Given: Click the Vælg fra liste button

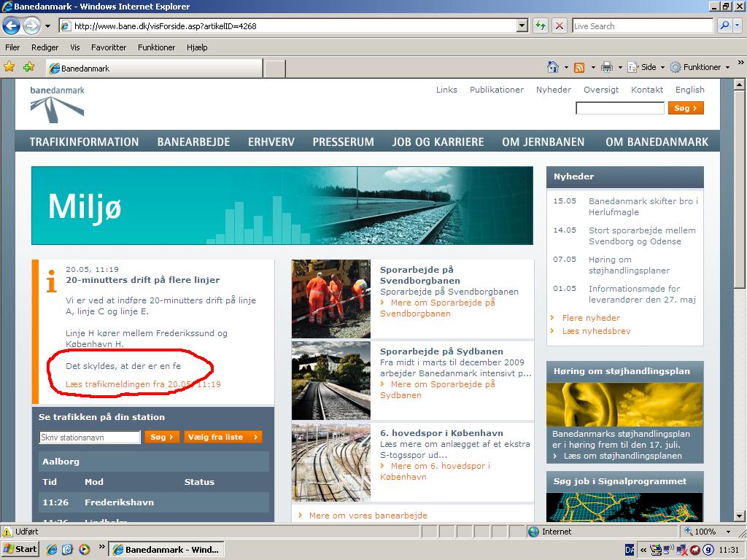Looking at the screenshot, I should (x=222, y=437).
